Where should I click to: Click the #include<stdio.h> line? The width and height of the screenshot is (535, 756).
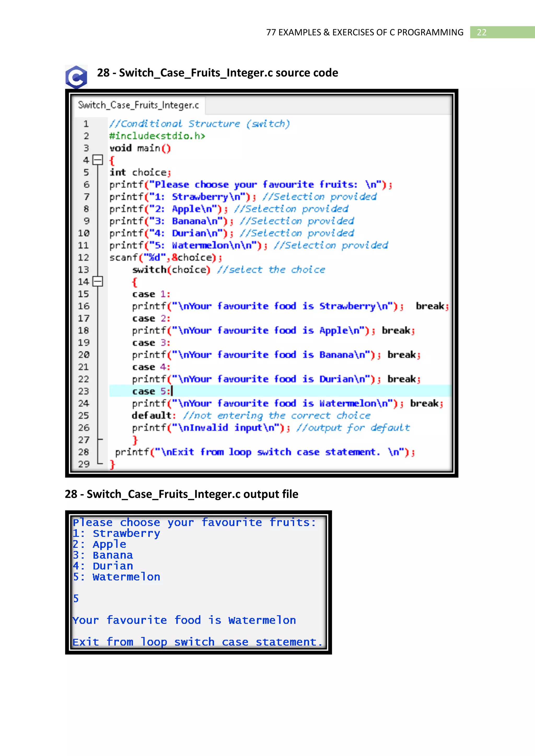(157, 136)
